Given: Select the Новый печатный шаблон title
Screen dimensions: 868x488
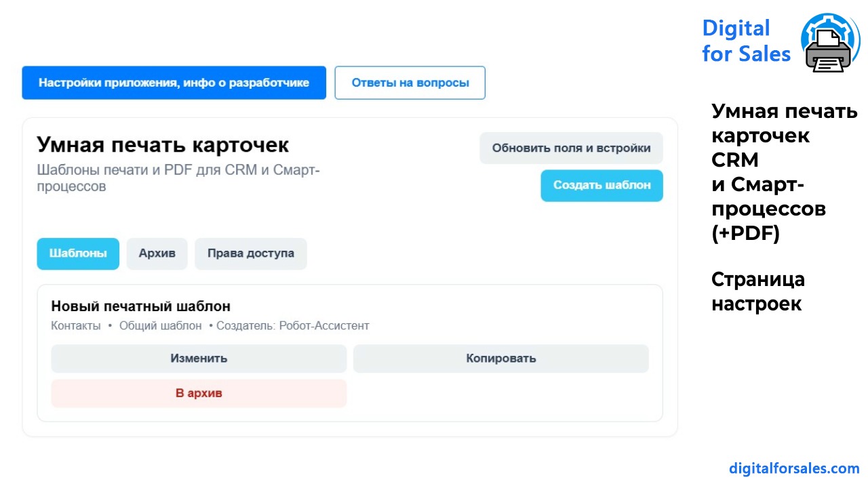Looking at the screenshot, I should [141, 306].
